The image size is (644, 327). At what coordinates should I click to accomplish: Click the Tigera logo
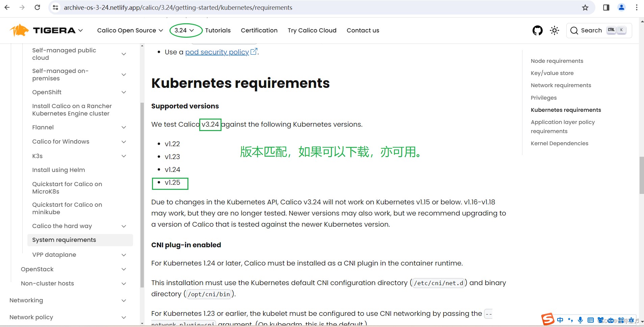click(43, 30)
